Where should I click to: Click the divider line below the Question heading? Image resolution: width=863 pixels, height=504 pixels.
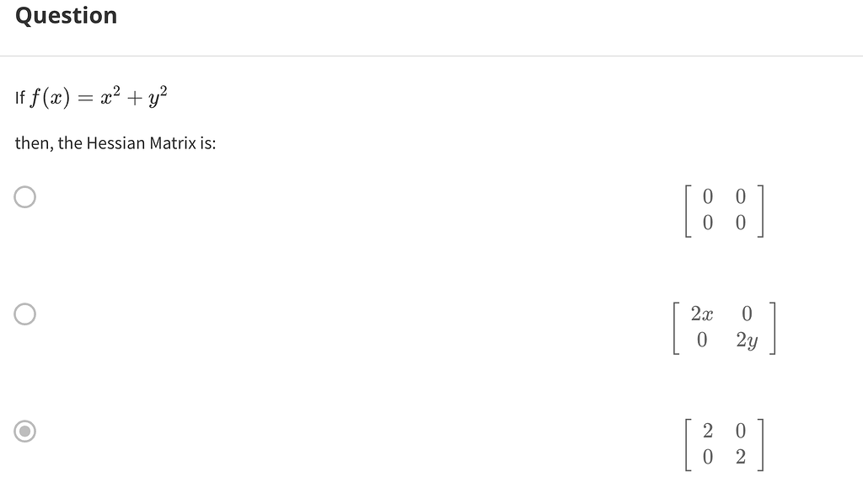(x=431, y=56)
